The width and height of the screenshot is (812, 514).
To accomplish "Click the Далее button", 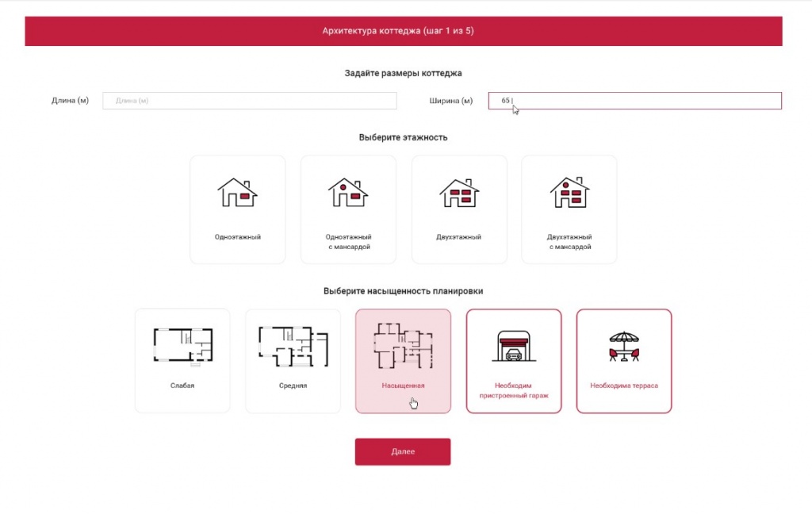I will click(403, 452).
